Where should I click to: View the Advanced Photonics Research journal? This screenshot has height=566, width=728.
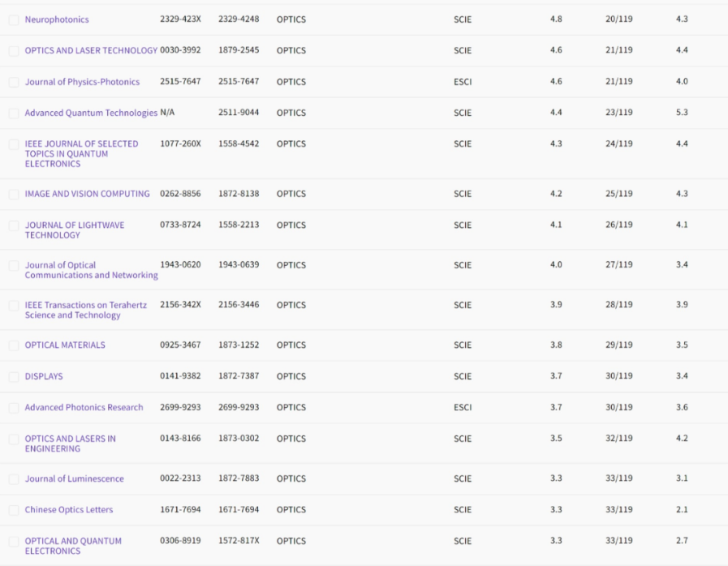tap(84, 407)
